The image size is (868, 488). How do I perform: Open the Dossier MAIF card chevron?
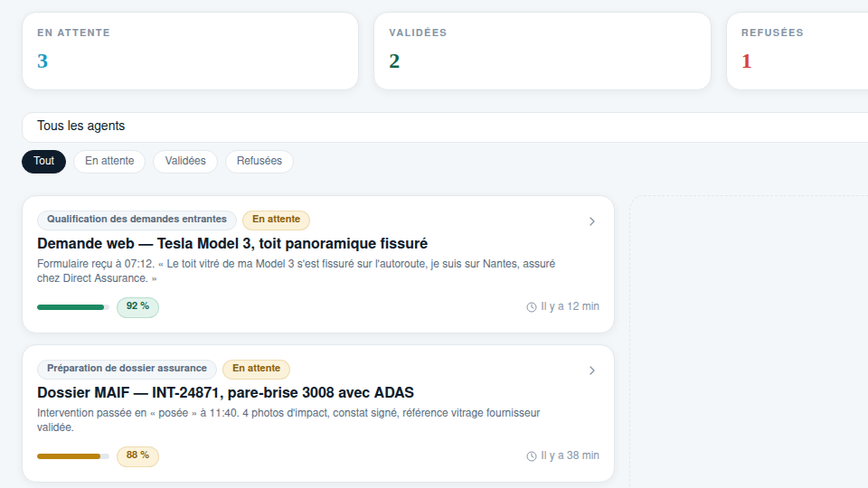coord(591,371)
